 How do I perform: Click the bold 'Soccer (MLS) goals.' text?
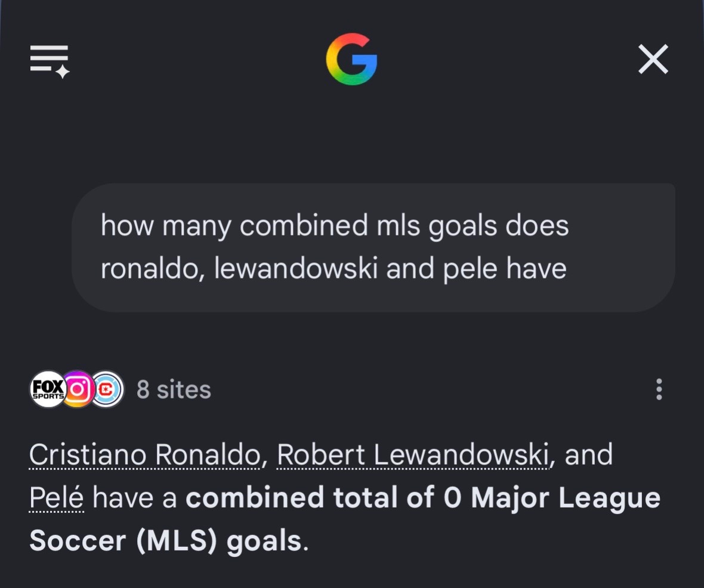(x=169, y=541)
